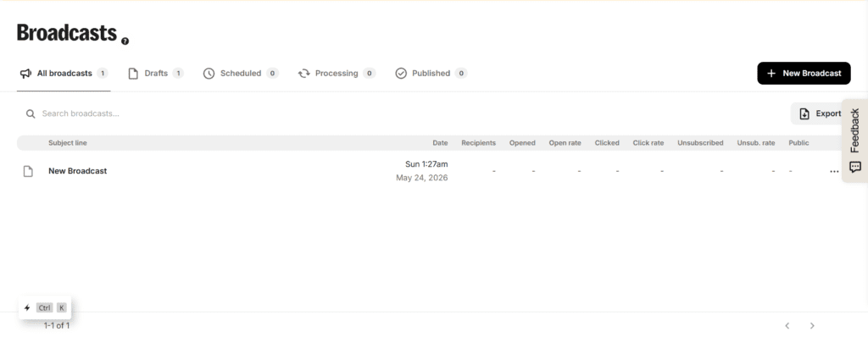Click the Click rate column header
The image size is (868, 337).
[x=648, y=143]
